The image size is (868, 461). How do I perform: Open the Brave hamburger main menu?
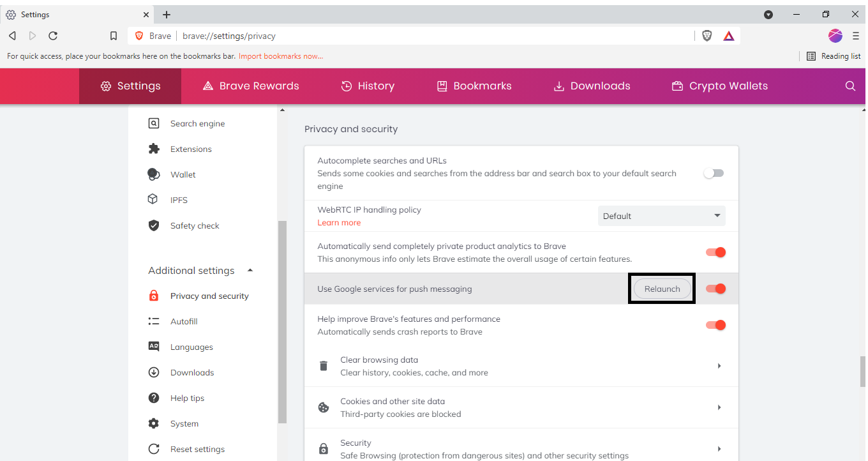(x=855, y=36)
